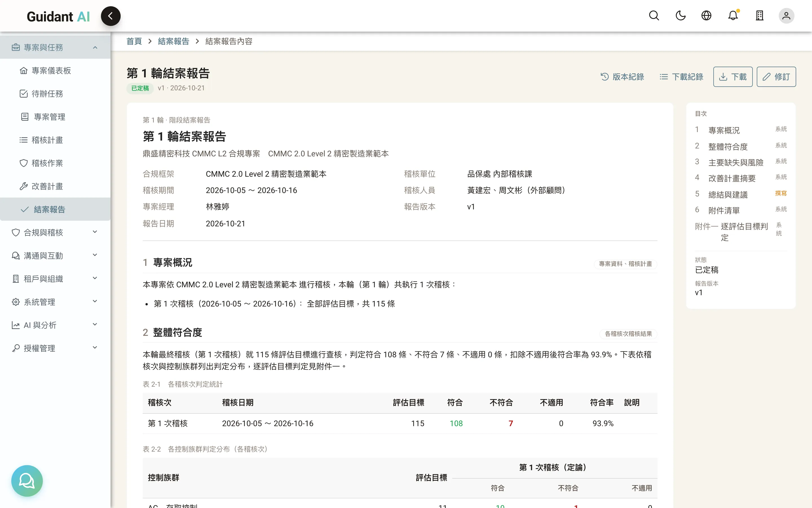Click the list icon beside 稽核計畫

pyautogui.click(x=23, y=140)
